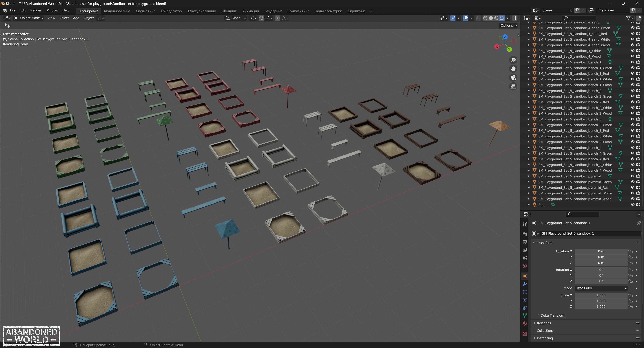Open the Tool properties tab
This screenshot has height=348, width=644.
524,224
